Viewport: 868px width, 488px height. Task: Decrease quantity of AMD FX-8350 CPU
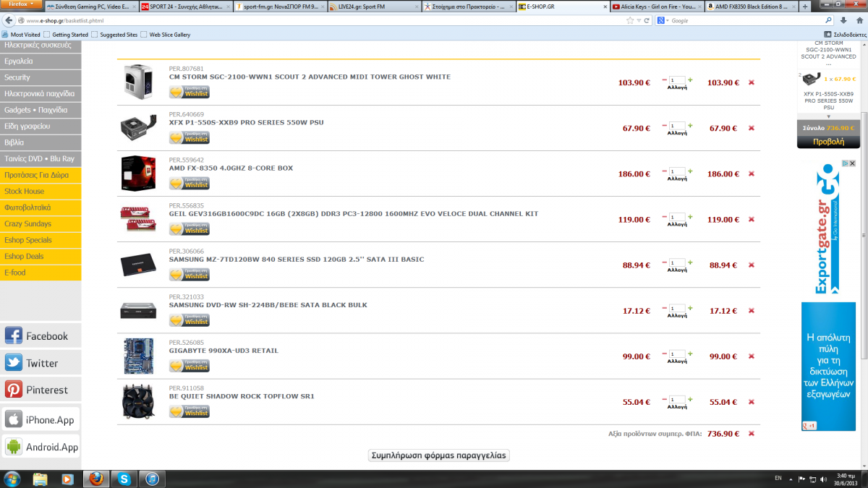pyautogui.click(x=665, y=171)
